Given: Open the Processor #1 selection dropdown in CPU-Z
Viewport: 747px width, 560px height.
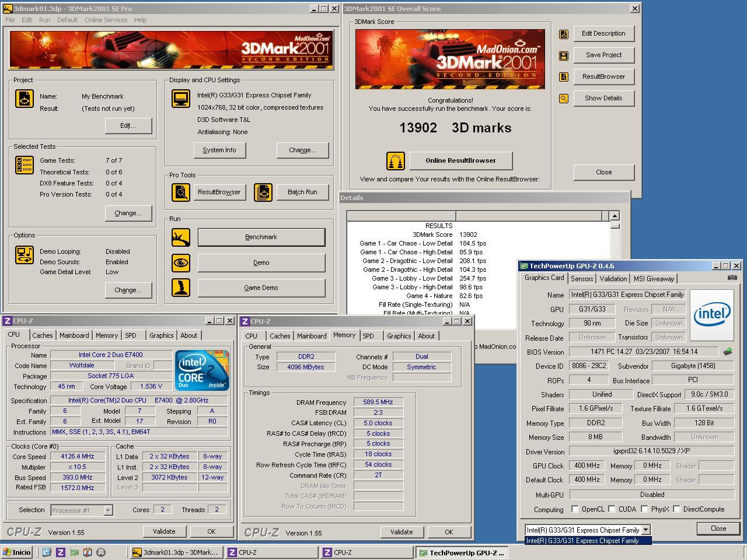Looking at the screenshot, I should coord(108,510).
